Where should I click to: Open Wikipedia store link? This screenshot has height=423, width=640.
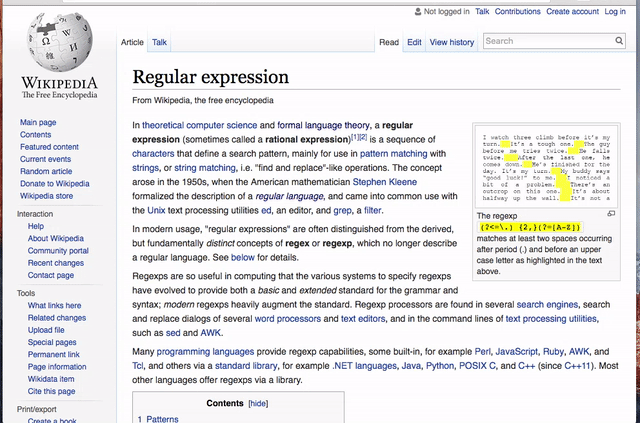coord(47,196)
